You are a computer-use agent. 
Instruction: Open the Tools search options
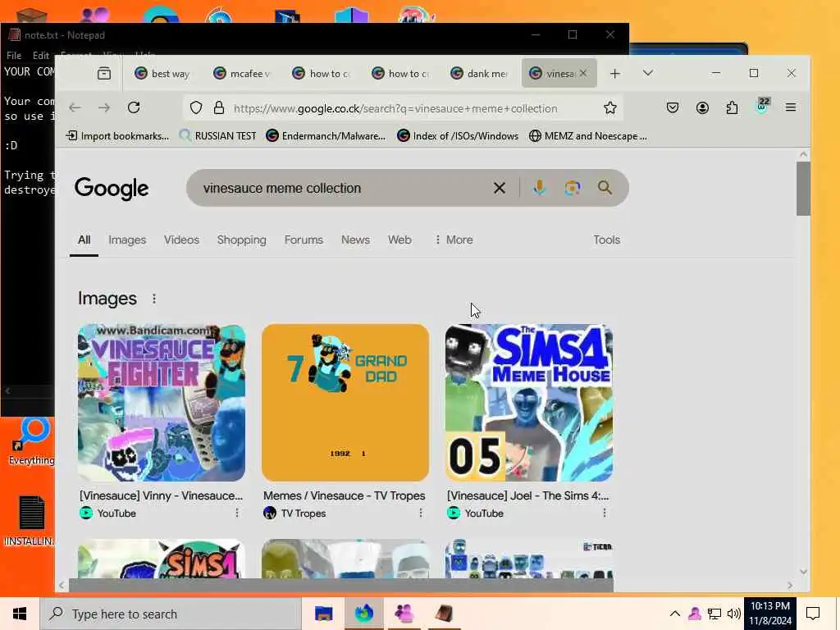(606, 240)
